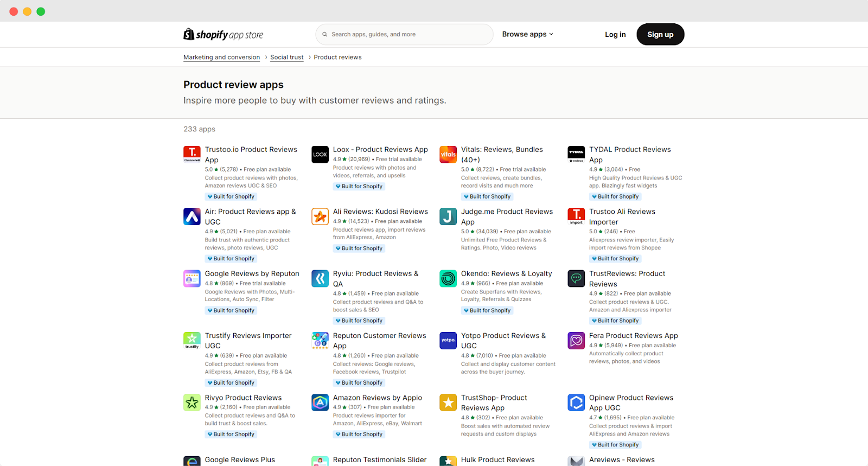Open the Okendo app icon
The width and height of the screenshot is (868, 466).
coord(448,279)
